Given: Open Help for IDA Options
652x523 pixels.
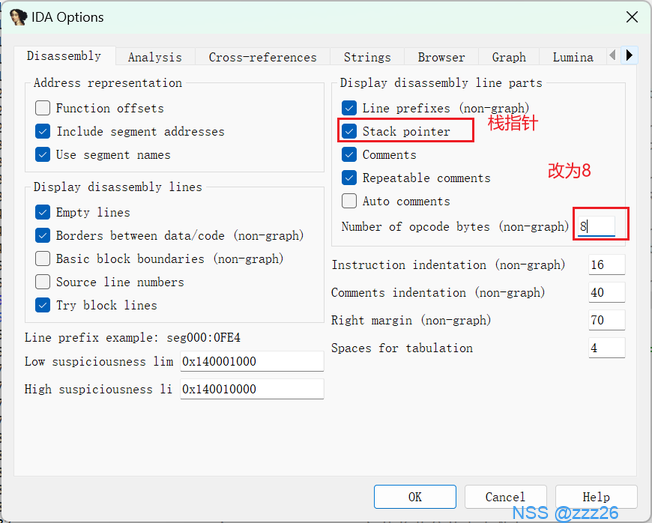Looking at the screenshot, I should (596, 497).
